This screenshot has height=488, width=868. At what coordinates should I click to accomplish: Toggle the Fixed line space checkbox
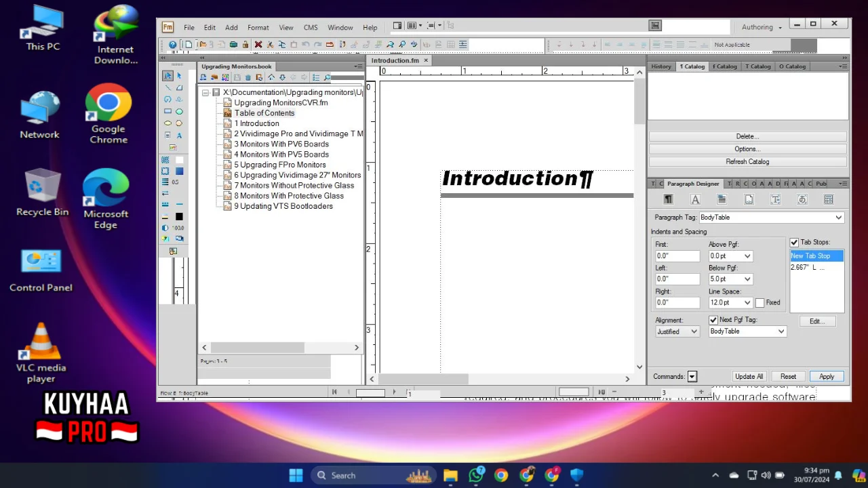[x=760, y=303]
